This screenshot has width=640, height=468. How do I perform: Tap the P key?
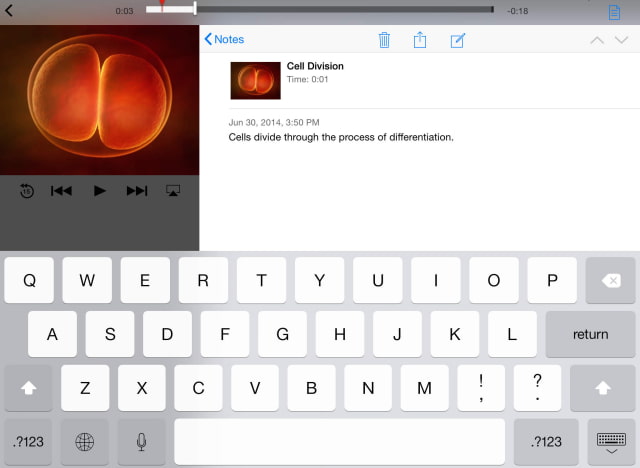pos(552,280)
